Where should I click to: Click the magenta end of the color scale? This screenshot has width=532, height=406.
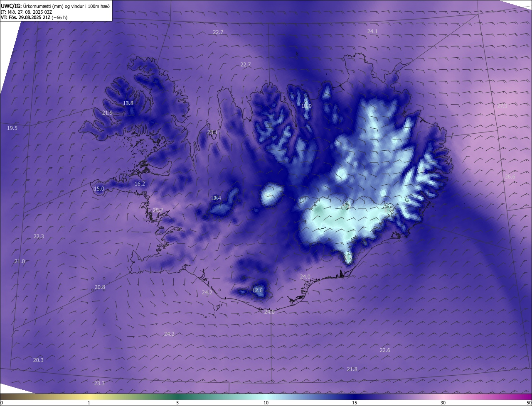tap(522, 397)
